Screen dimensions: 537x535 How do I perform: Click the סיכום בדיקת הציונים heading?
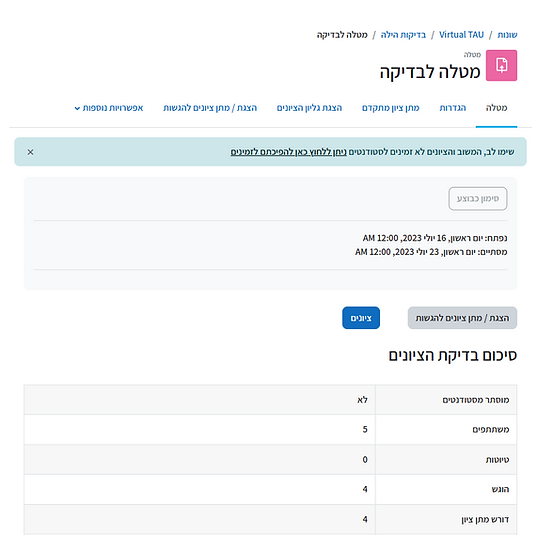click(x=452, y=355)
